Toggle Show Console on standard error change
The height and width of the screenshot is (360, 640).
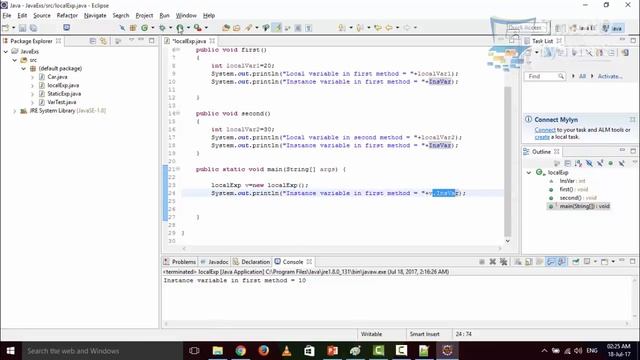coord(562,262)
